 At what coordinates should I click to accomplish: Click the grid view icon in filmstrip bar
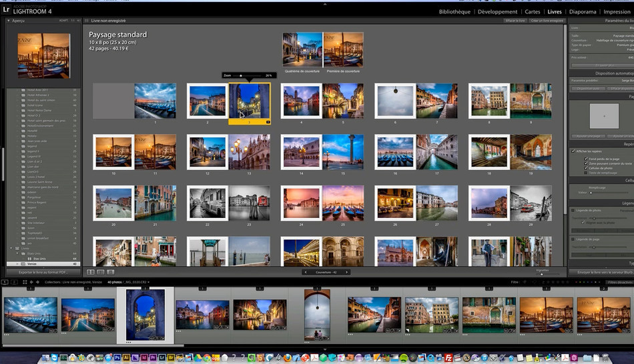pyautogui.click(x=25, y=282)
